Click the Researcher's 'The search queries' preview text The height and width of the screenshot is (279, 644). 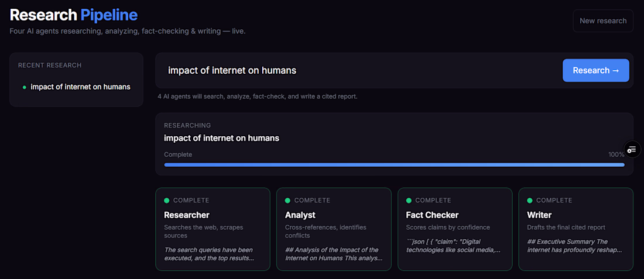coord(210,254)
